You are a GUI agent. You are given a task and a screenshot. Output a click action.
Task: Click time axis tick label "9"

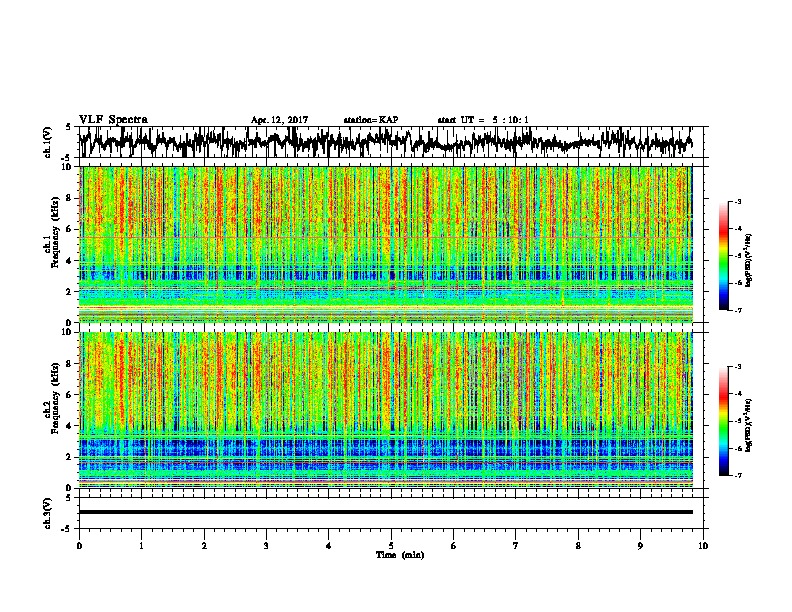(x=640, y=546)
